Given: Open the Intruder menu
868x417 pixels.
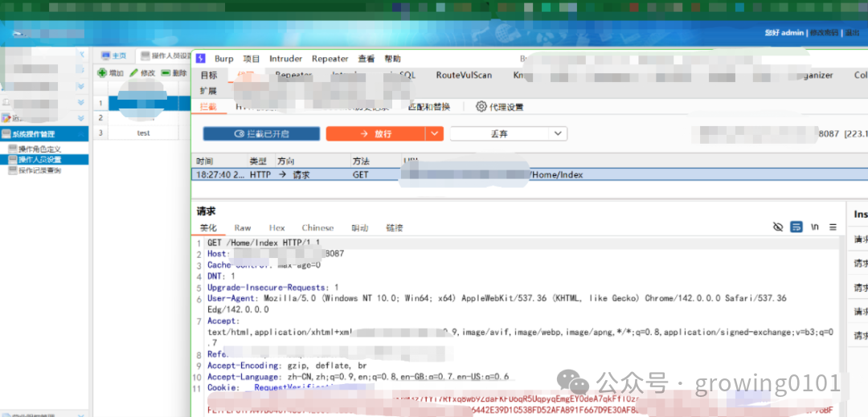Looking at the screenshot, I should [285, 59].
